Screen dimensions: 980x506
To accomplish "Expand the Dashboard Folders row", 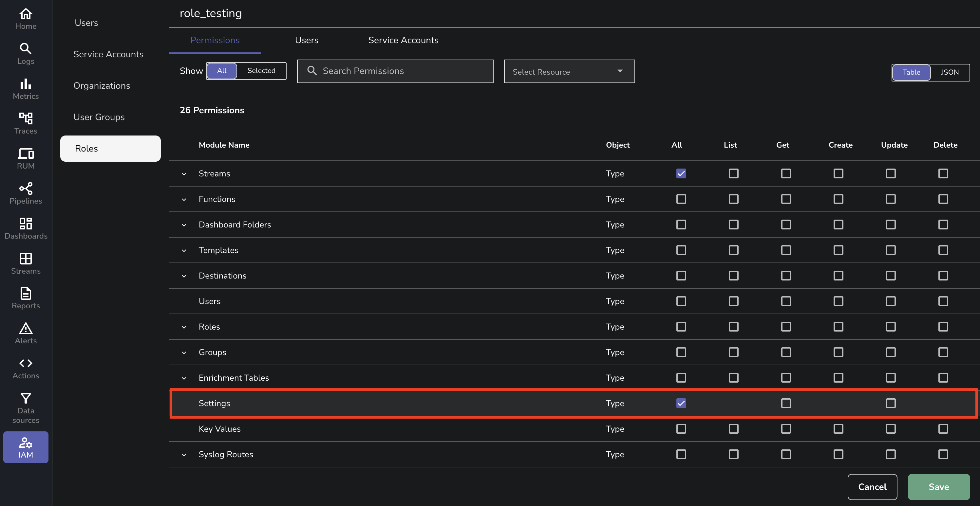I will click(x=184, y=225).
